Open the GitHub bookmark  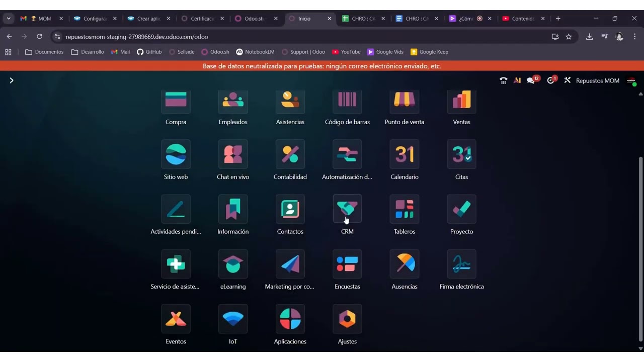tap(149, 52)
